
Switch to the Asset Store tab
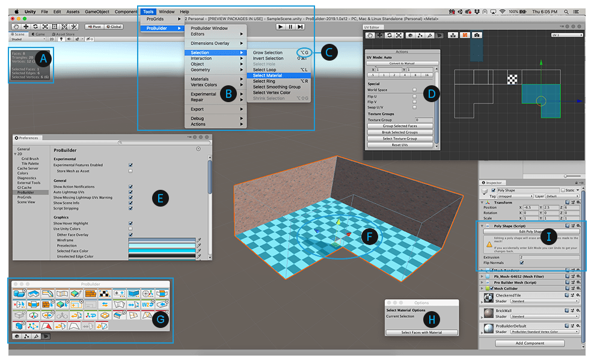(x=64, y=34)
